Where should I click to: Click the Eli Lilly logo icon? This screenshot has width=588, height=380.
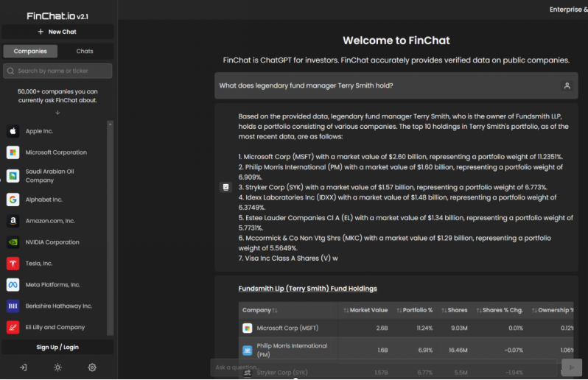[x=13, y=327]
